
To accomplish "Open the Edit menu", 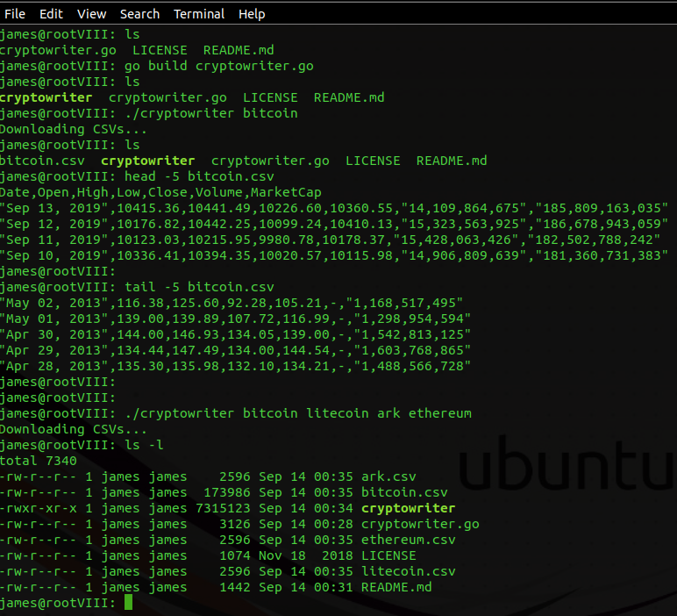I will pos(51,14).
